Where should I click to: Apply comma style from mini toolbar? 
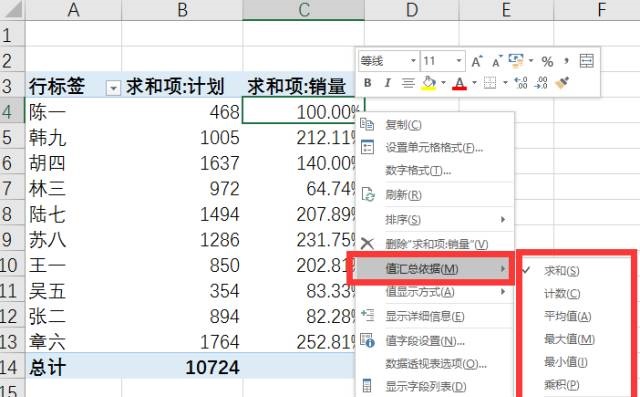[566, 61]
